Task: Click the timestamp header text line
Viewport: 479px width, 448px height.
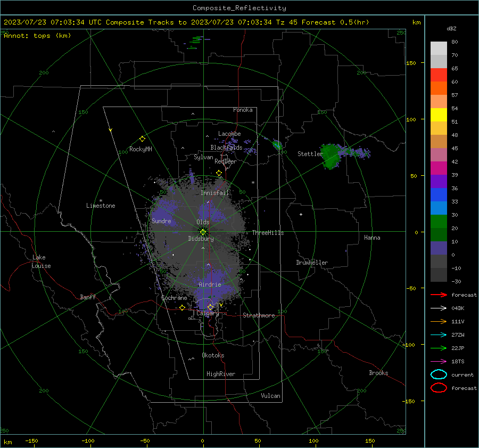Action: (186, 22)
